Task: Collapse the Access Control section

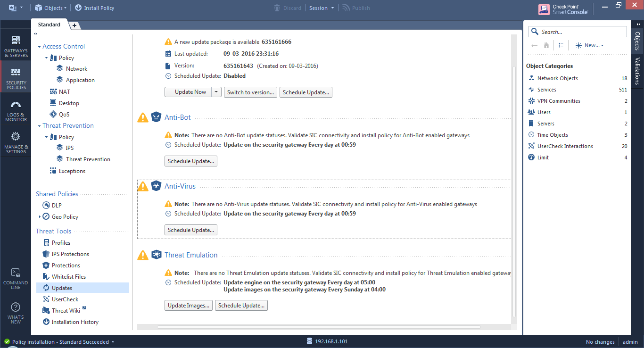Action: coord(40,47)
